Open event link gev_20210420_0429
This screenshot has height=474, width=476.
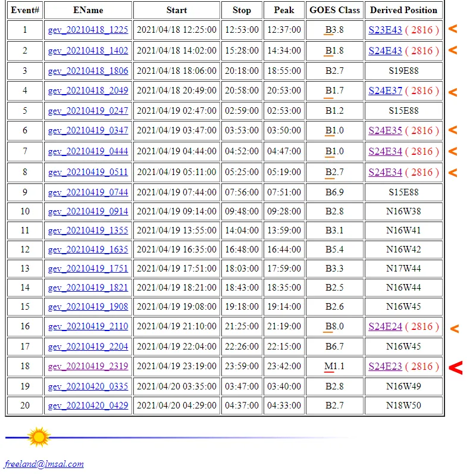pos(88,406)
